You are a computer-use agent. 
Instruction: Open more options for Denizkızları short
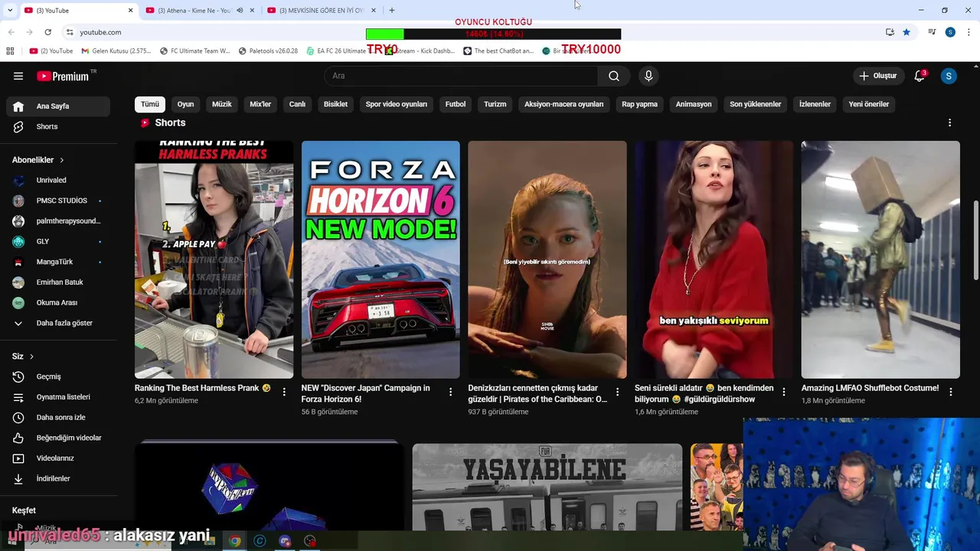coord(617,392)
